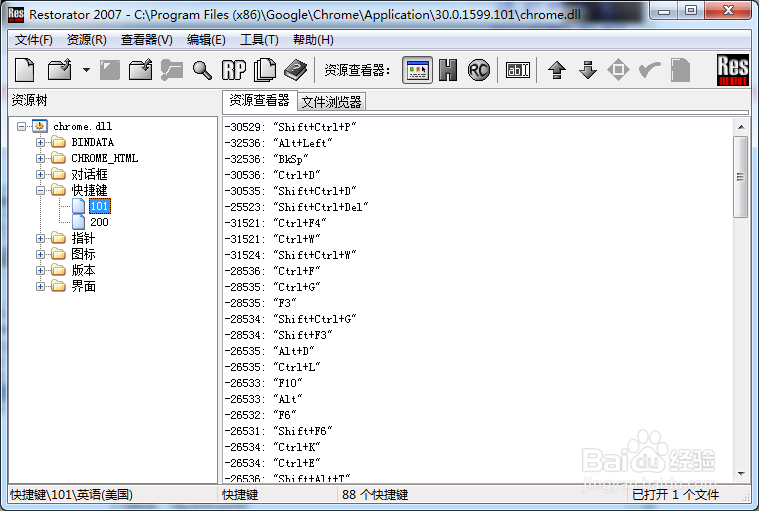Open the 工具(T) menu
The height and width of the screenshot is (511, 759).
(259, 40)
